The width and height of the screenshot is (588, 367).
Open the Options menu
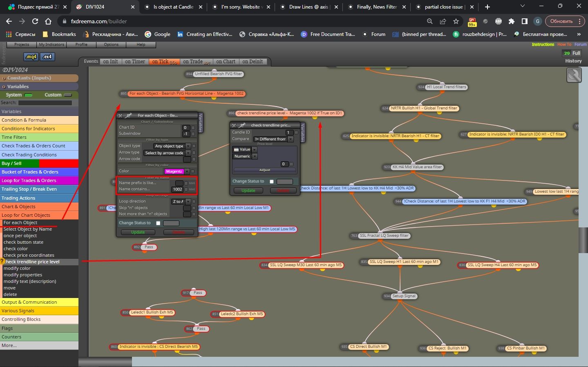click(111, 44)
